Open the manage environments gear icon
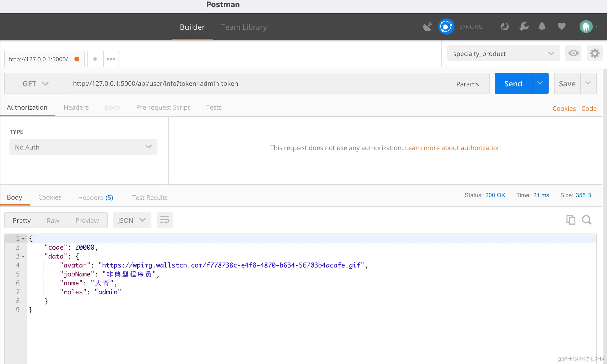 (x=594, y=54)
